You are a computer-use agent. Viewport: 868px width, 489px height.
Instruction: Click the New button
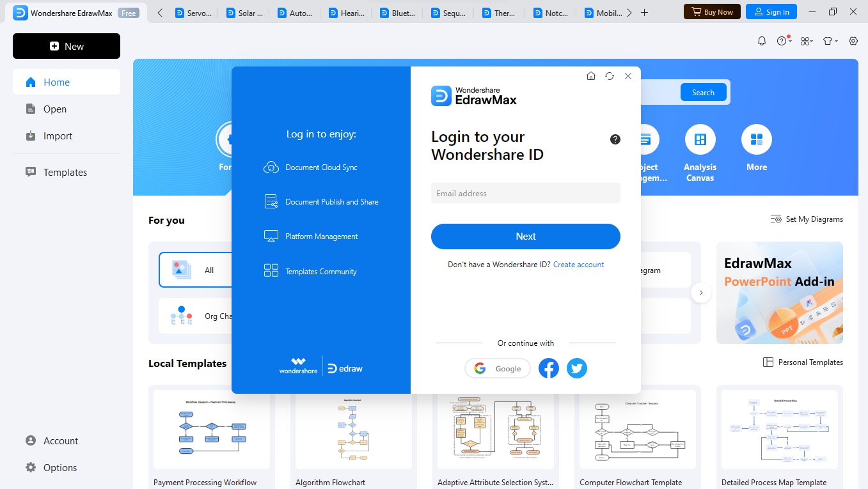tap(67, 46)
